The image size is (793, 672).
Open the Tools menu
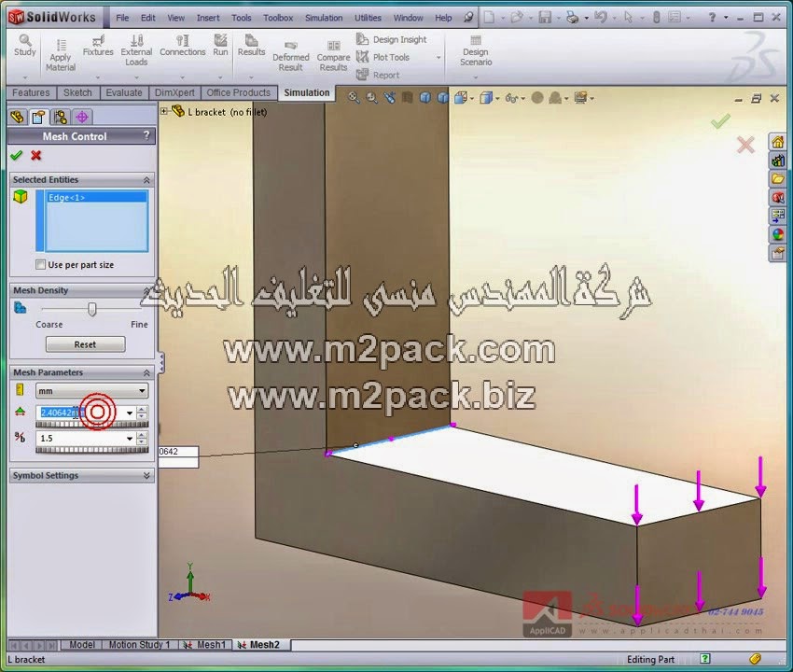click(x=242, y=18)
